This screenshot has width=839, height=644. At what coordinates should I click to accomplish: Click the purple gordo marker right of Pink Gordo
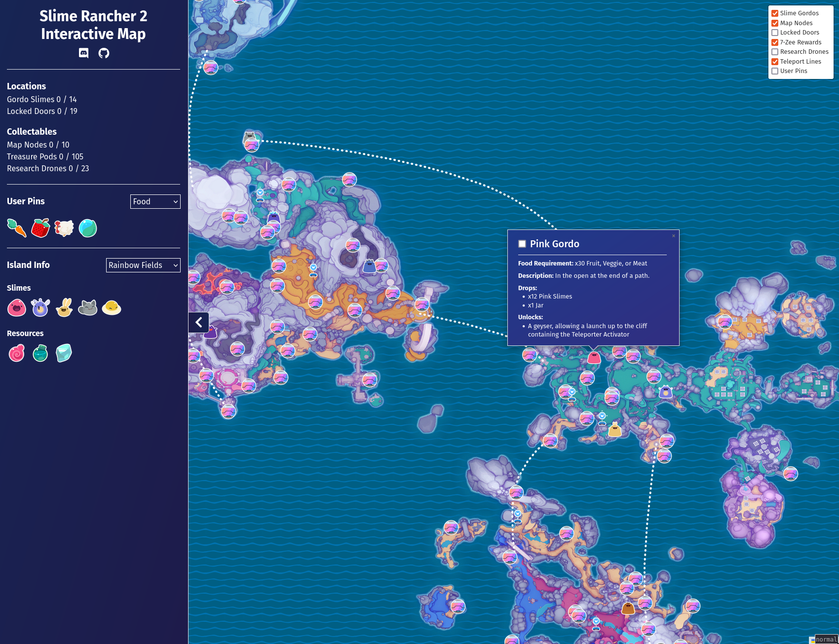pos(666,391)
